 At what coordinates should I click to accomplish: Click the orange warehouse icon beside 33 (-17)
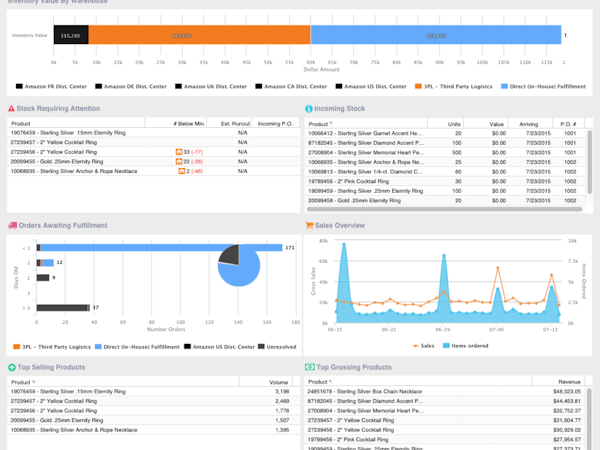point(179,152)
